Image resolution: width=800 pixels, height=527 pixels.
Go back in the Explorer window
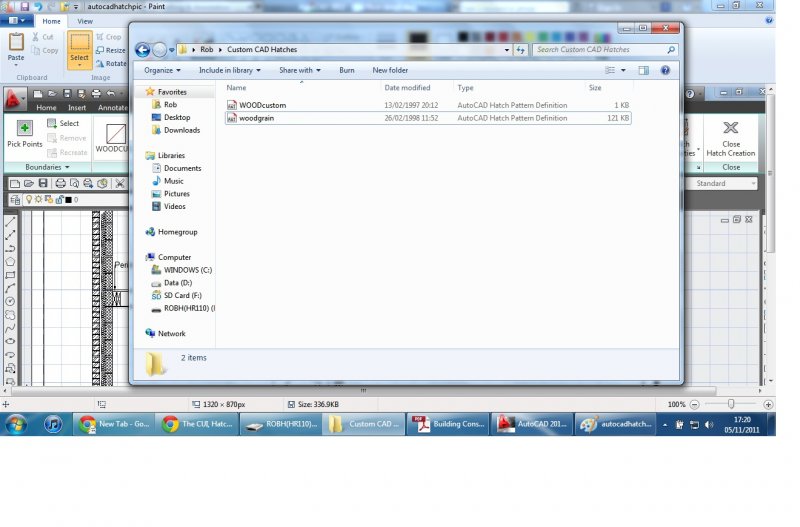pyautogui.click(x=143, y=49)
